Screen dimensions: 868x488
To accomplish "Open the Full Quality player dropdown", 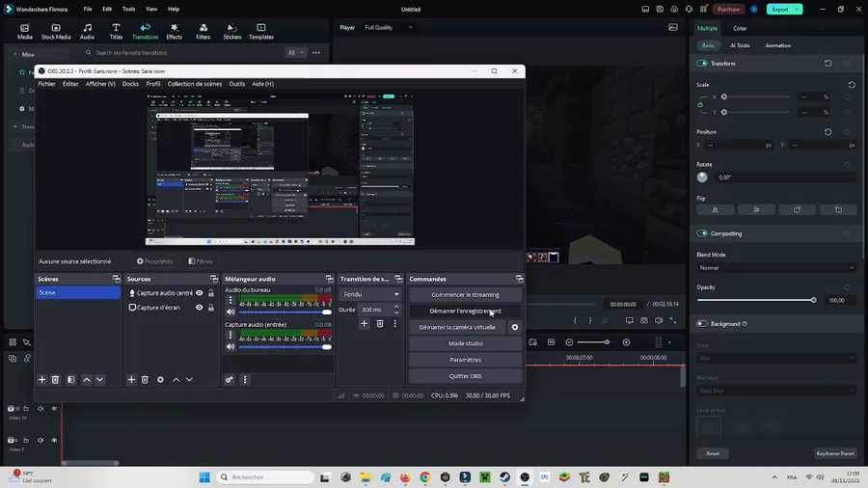I will tap(388, 28).
